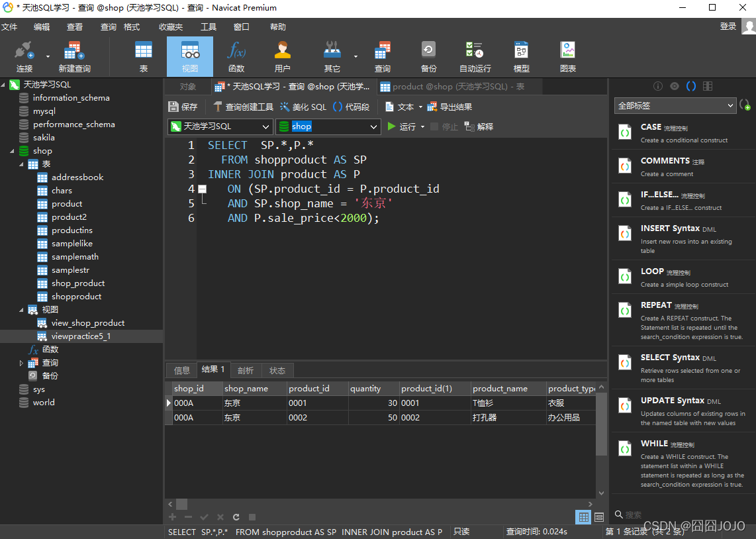Image resolution: width=756 pixels, height=539 pixels.
Task: Select view_shop_product in the tree
Action: point(88,323)
